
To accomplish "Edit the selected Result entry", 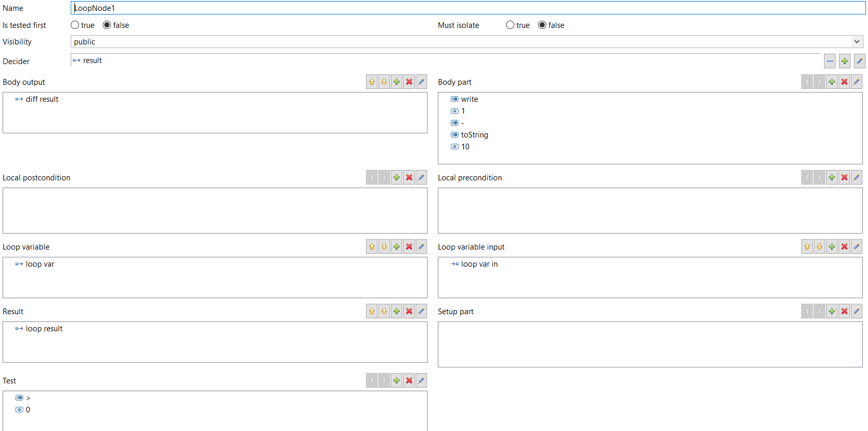I will 421,311.
